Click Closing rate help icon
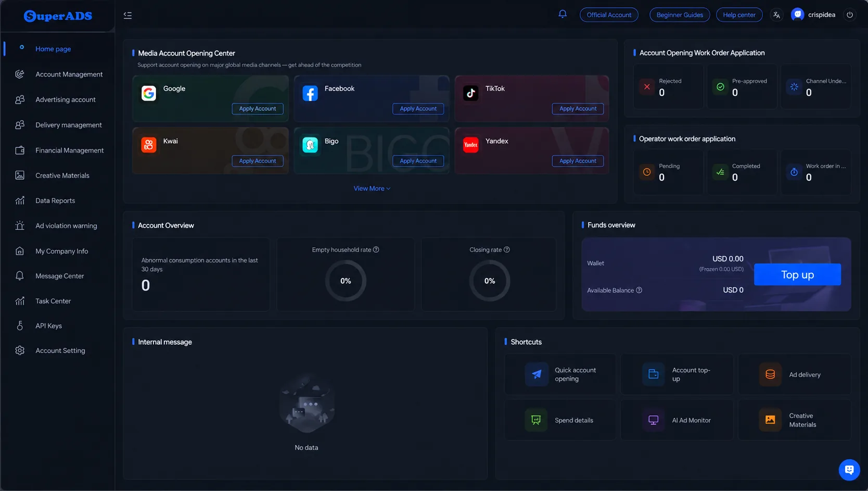868x491 pixels. point(507,250)
